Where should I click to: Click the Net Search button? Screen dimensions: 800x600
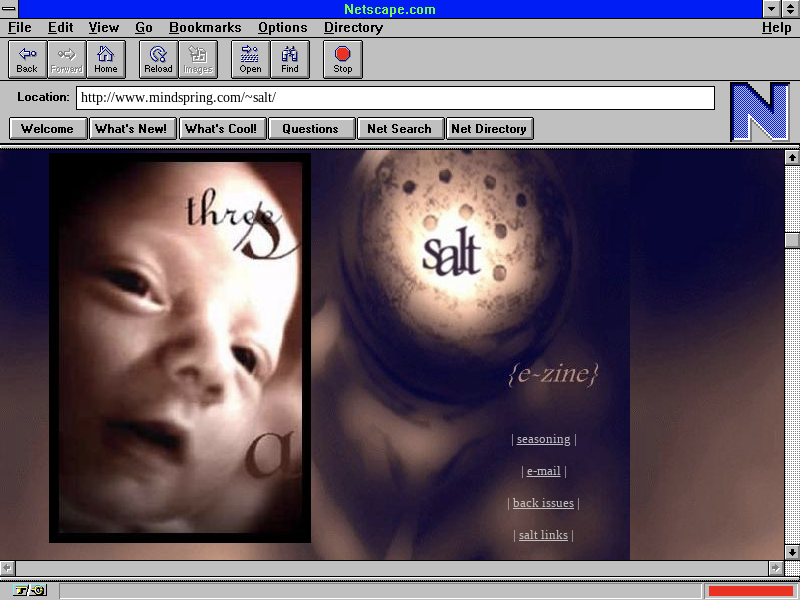click(399, 128)
